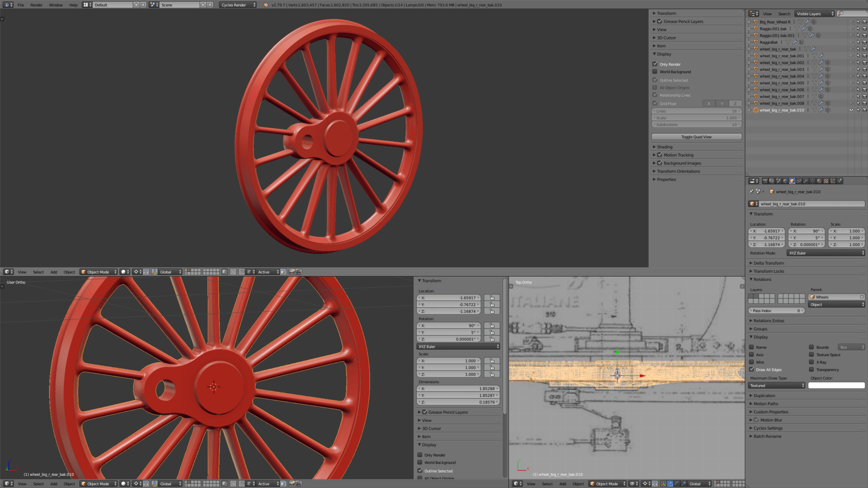868x488 pixels.
Task: Open the Texture properties tab checker icon
Action: click(x=826, y=181)
